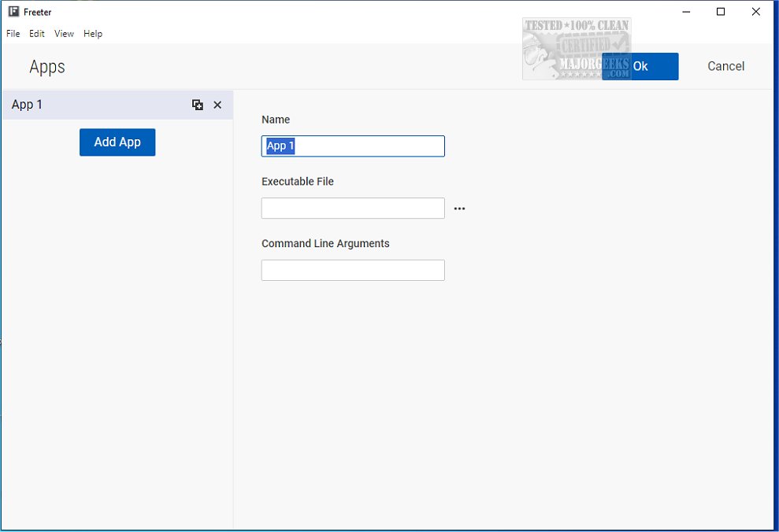Click the Executable File label

[x=298, y=182]
